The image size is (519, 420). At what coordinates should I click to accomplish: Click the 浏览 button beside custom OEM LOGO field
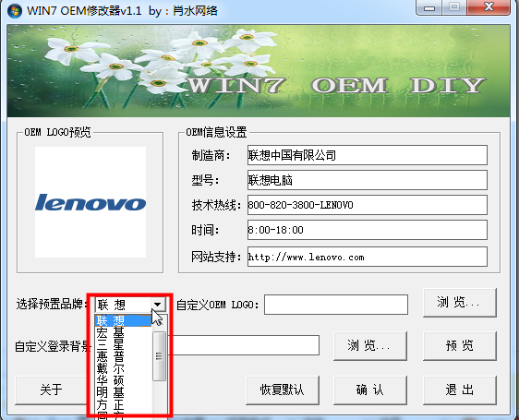pos(459,303)
